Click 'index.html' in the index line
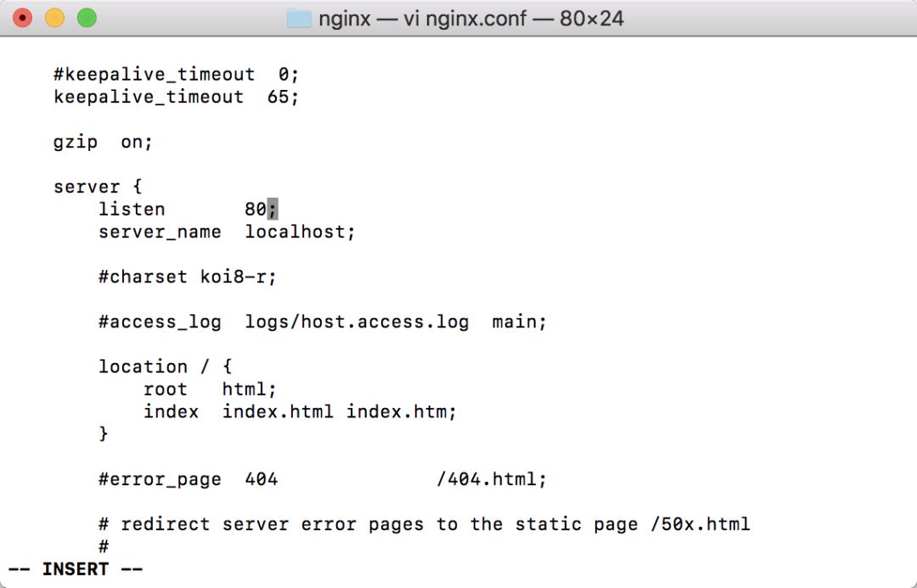Viewport: 917px width, 588px height. pyautogui.click(x=278, y=412)
